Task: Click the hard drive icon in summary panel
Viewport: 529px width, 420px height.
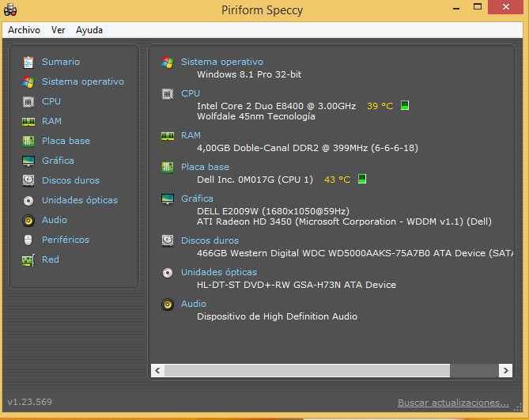Action: pos(168,241)
